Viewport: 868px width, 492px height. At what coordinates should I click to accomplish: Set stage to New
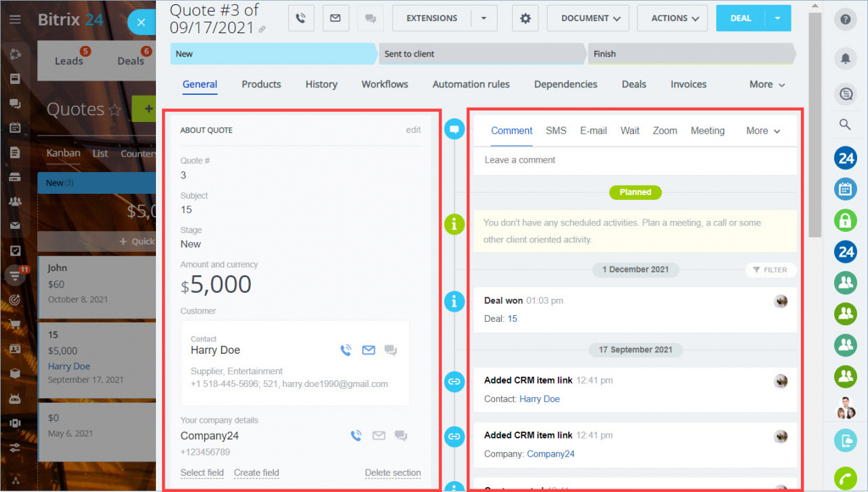[x=273, y=54]
